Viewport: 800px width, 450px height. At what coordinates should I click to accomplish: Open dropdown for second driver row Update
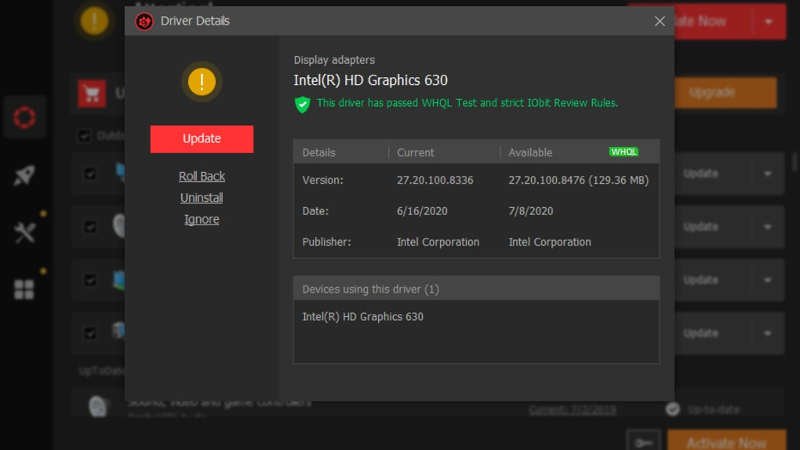[767, 227]
